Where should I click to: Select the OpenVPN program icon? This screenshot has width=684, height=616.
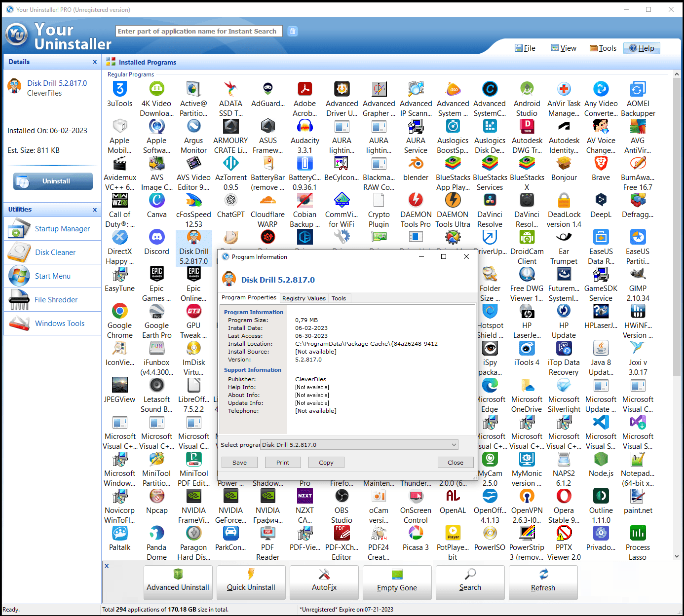tap(527, 496)
